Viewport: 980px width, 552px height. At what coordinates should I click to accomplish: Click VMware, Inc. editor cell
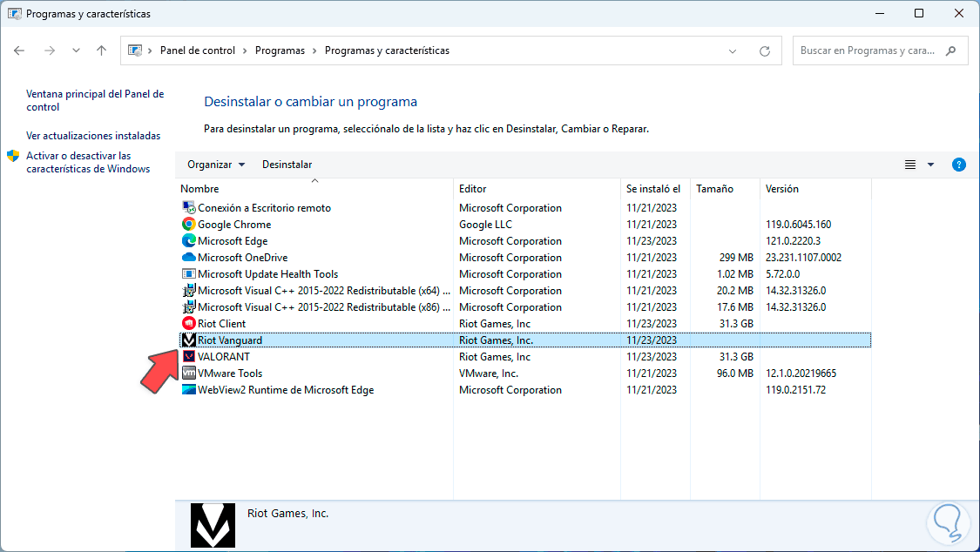[x=488, y=374]
